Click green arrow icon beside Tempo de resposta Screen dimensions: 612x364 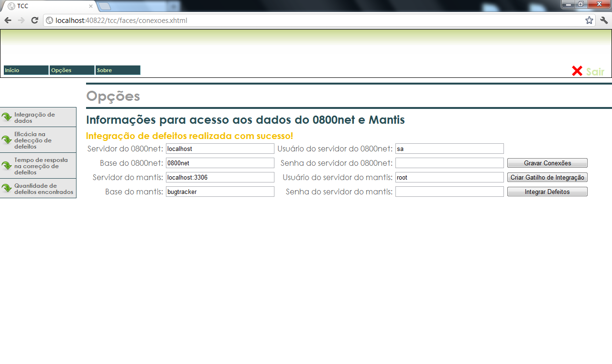coord(7,166)
